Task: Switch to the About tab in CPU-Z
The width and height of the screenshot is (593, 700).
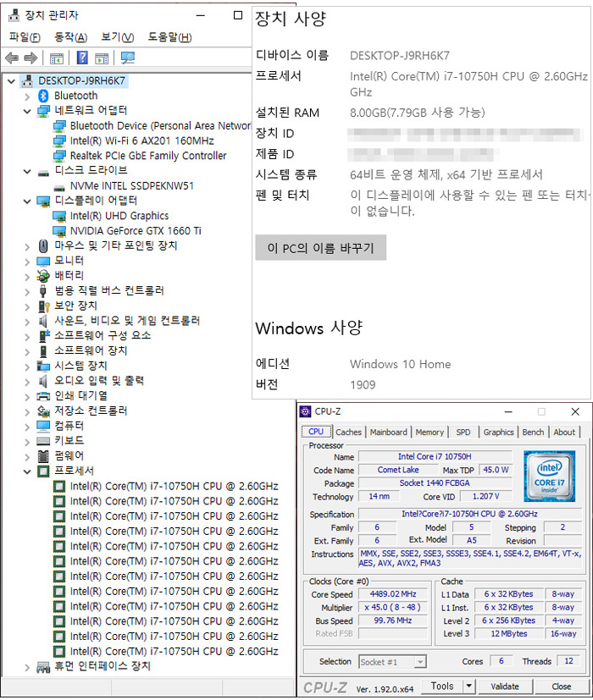Action: (564, 433)
